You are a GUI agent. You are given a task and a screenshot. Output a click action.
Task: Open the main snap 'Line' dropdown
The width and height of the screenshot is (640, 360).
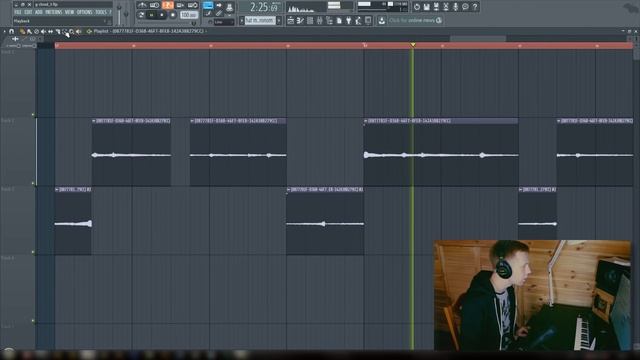coord(224,22)
